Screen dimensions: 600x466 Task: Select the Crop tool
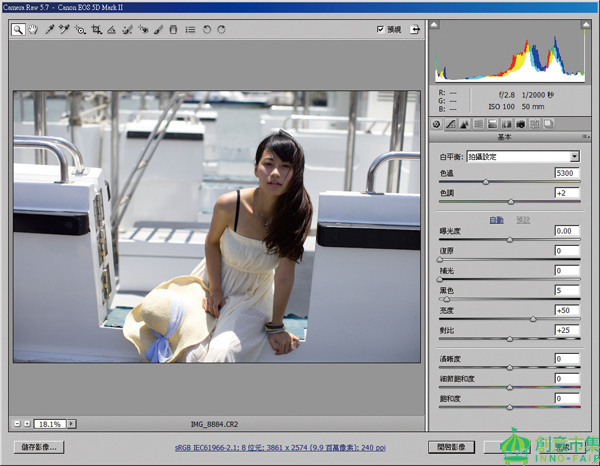pyautogui.click(x=96, y=29)
